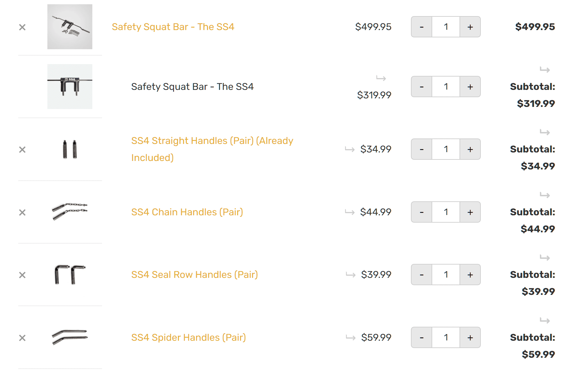588x379 pixels.
Task: View the SS4 Seal Row Handles thumbnail
Action: tap(70, 275)
